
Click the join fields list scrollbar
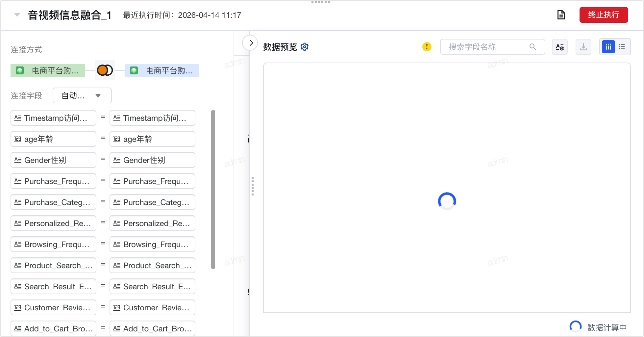point(213,190)
